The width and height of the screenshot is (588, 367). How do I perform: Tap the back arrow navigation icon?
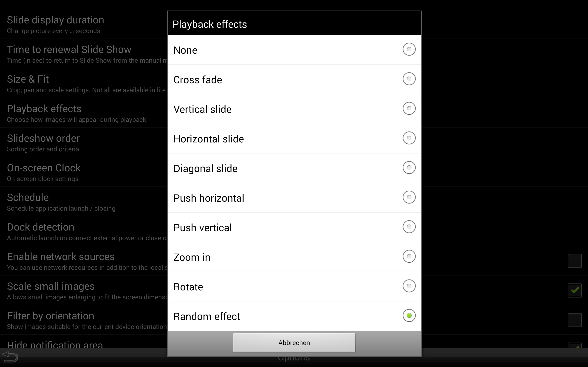pos(10,357)
